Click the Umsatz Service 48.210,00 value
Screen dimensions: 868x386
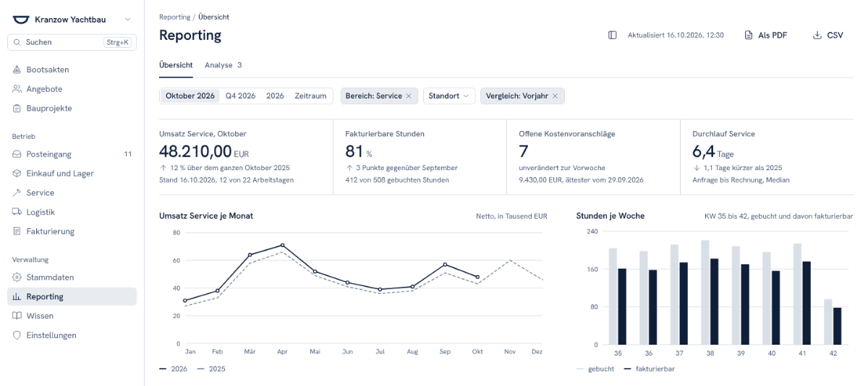(195, 151)
